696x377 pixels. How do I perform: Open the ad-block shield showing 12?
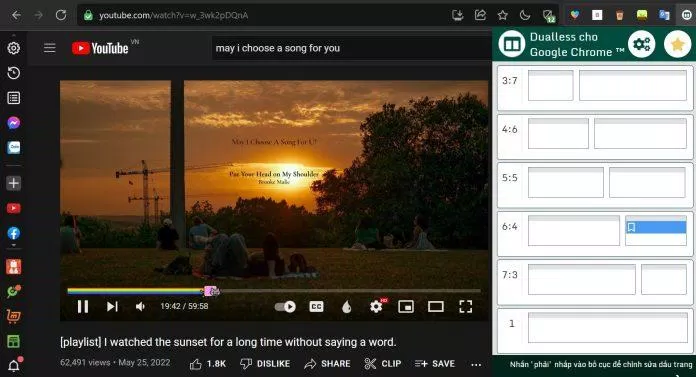[549, 16]
